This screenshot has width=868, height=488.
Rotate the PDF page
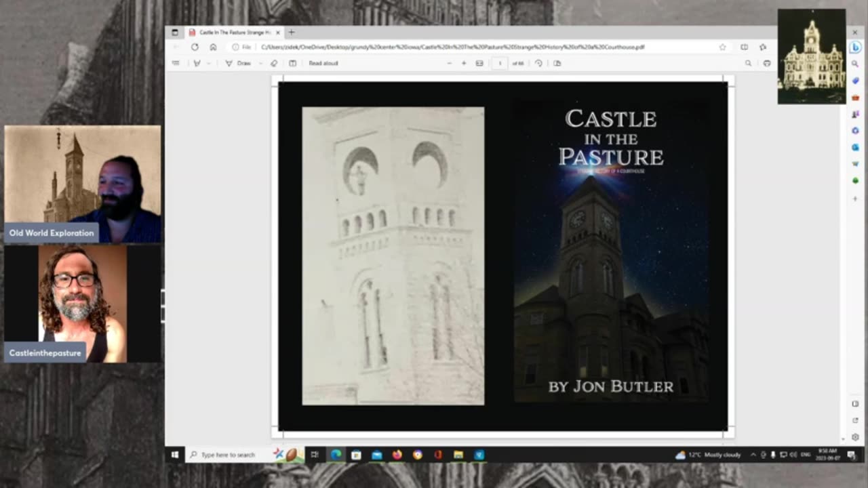tap(538, 63)
